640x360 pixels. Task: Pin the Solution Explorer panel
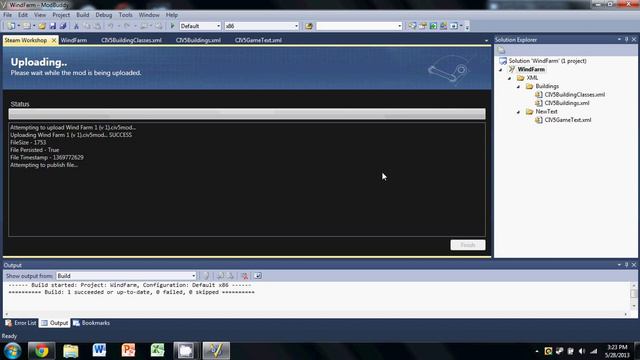coord(627,40)
